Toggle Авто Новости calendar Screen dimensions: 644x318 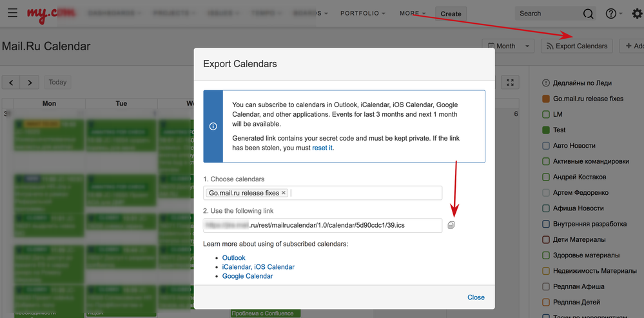tap(546, 145)
